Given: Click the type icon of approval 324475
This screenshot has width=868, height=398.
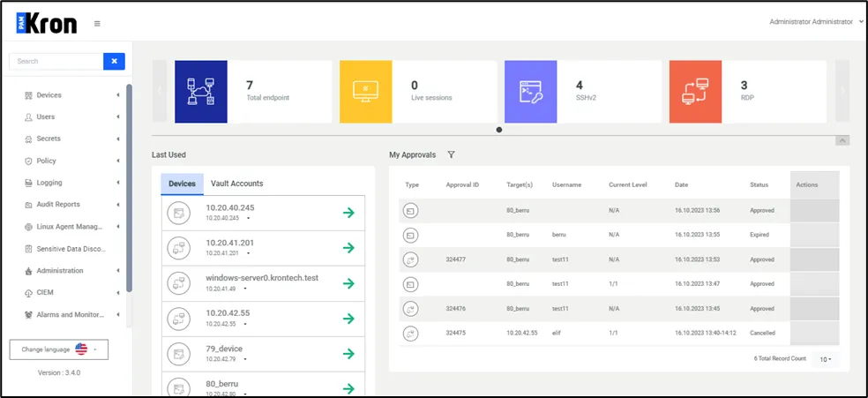Looking at the screenshot, I should 410,334.
